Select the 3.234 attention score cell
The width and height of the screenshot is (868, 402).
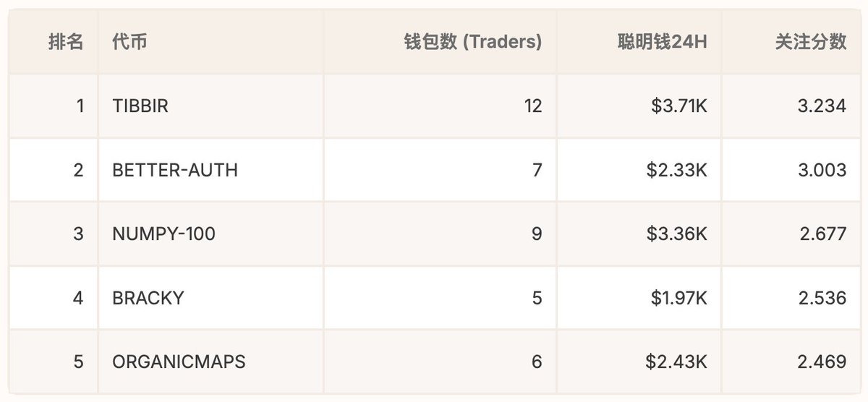coord(822,106)
